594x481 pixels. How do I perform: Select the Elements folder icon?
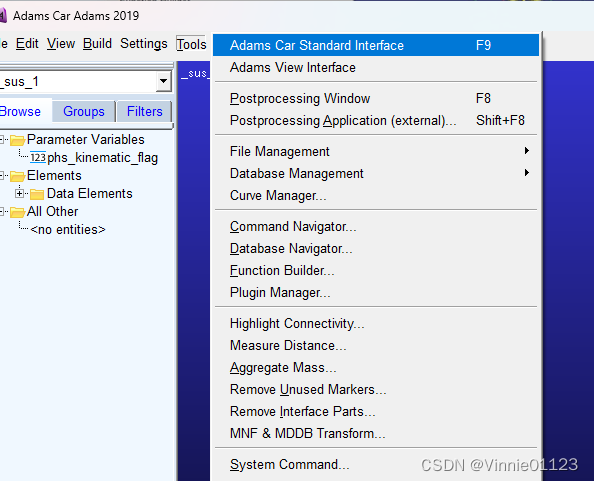tap(17, 176)
